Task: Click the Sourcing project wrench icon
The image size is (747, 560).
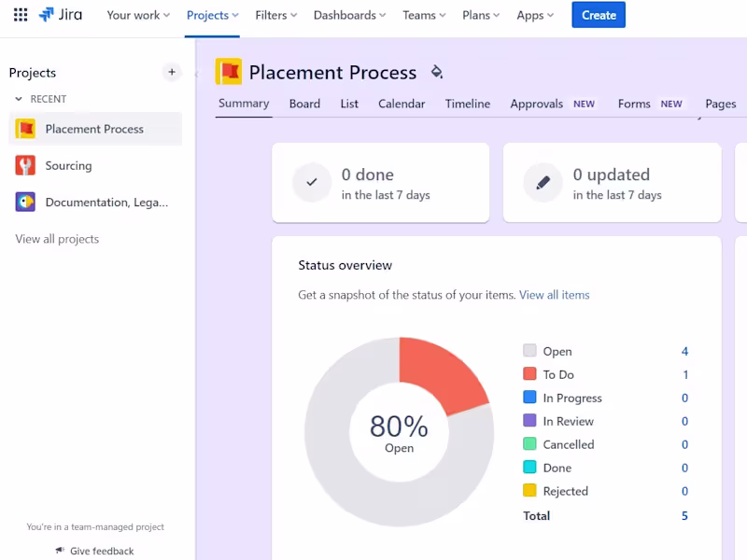Action: pos(25,165)
